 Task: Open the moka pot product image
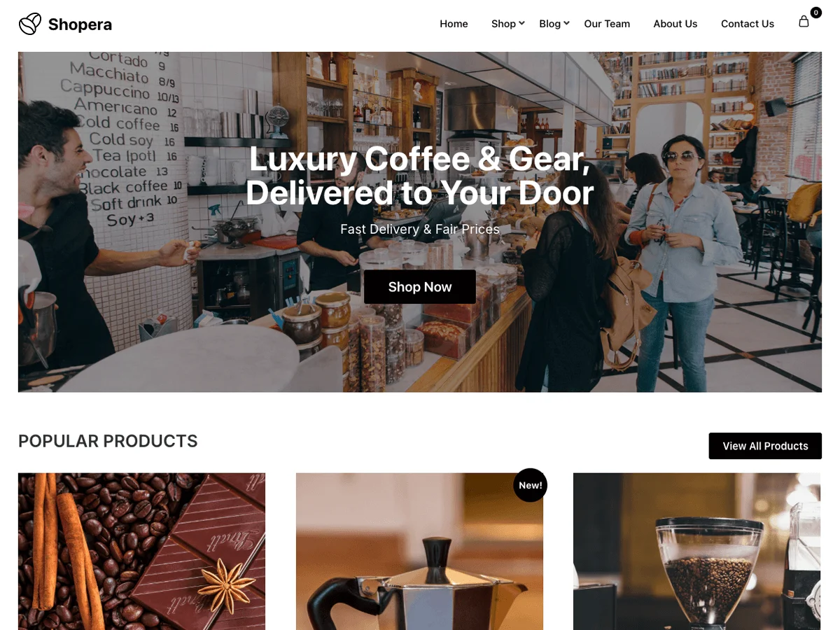(419, 552)
